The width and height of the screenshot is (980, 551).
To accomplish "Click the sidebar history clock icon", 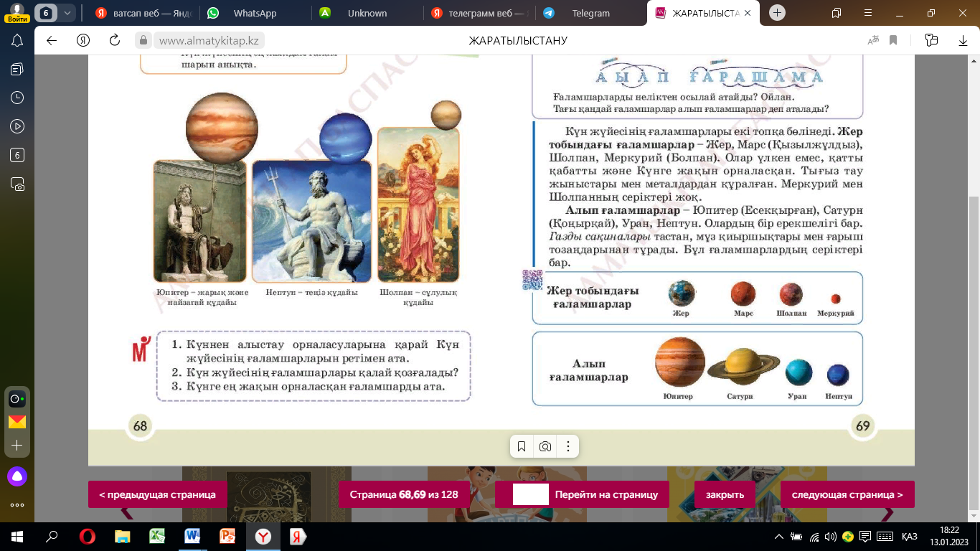I will click(17, 98).
